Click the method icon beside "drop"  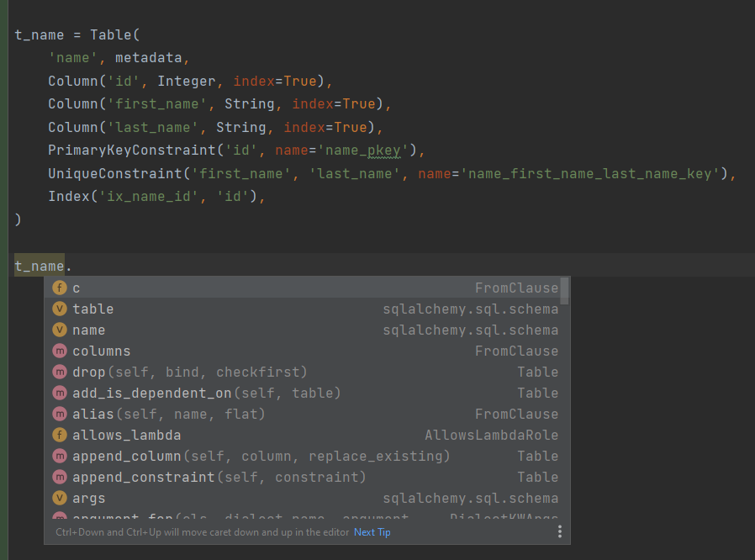(x=60, y=372)
